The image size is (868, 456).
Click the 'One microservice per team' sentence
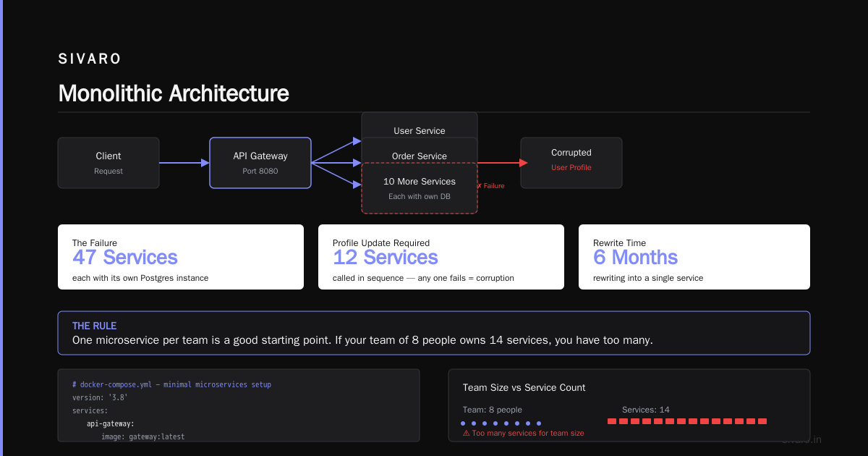pos(362,340)
